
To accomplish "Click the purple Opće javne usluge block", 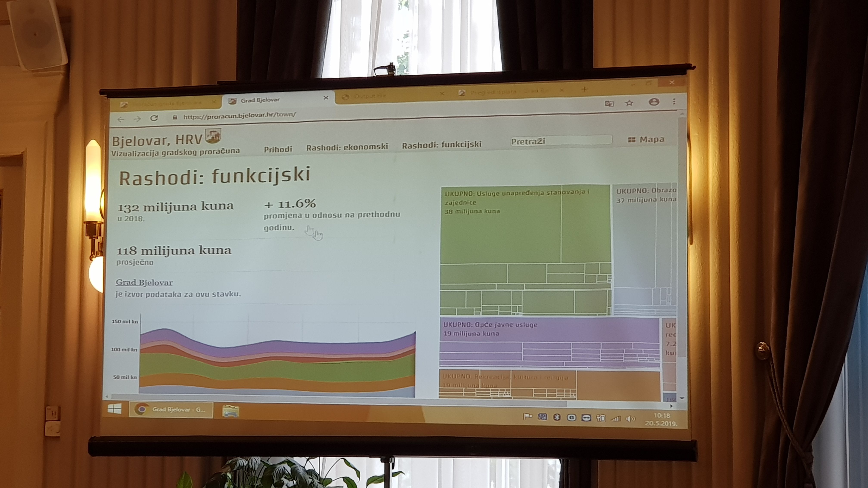I will (x=549, y=332).
